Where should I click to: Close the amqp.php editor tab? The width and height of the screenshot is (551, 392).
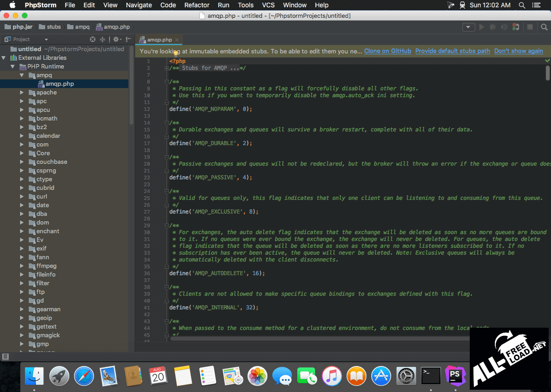[177, 40]
